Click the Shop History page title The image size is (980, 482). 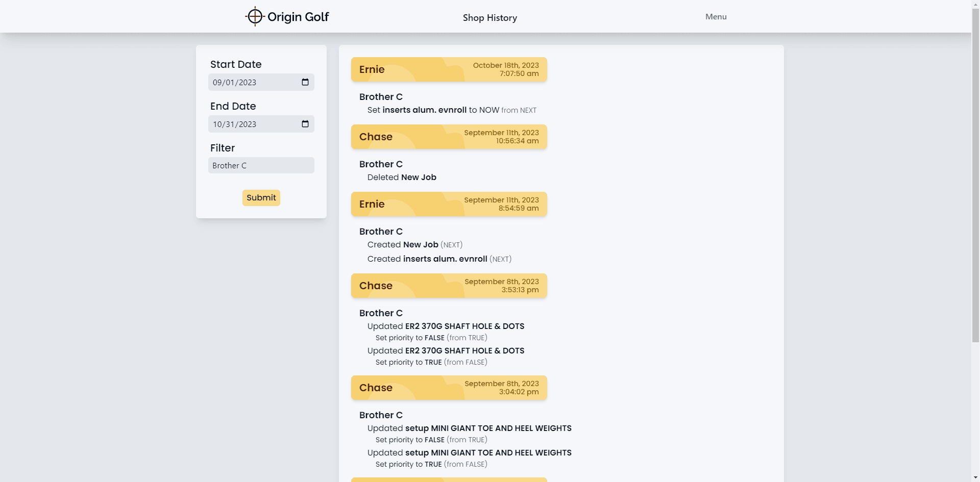pyautogui.click(x=489, y=18)
